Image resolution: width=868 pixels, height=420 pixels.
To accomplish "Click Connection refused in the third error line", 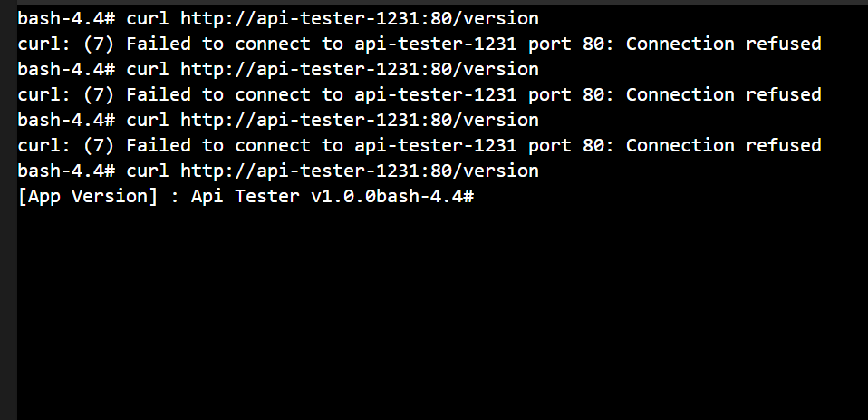I will pyautogui.click(x=724, y=145).
